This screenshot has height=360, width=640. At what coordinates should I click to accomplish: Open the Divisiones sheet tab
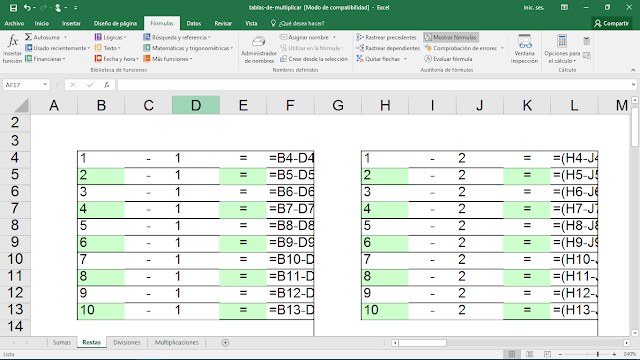tap(127, 342)
